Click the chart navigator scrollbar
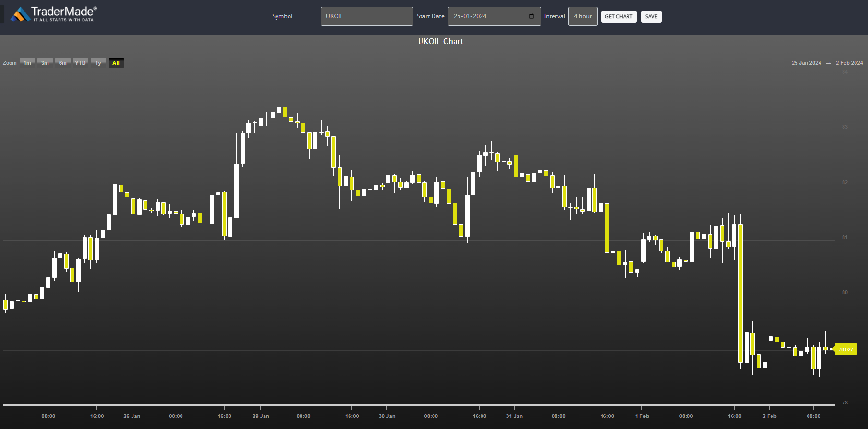This screenshot has width=868, height=429. point(419,405)
